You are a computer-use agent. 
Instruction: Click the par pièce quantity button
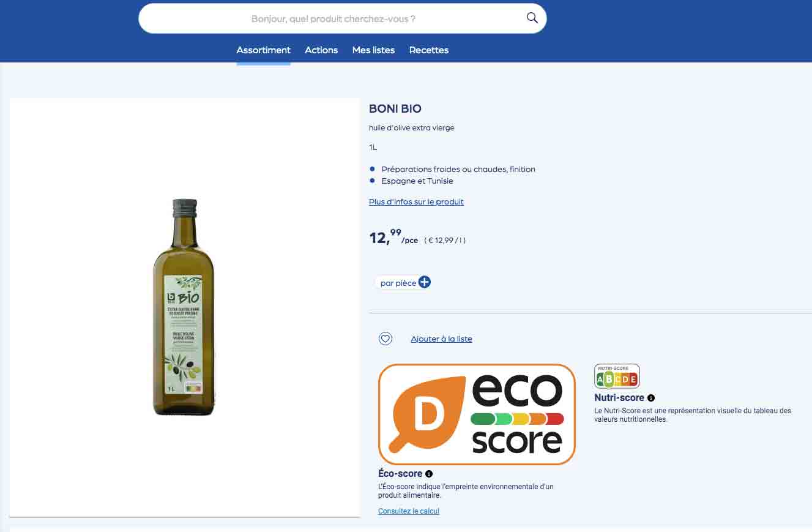click(x=398, y=283)
